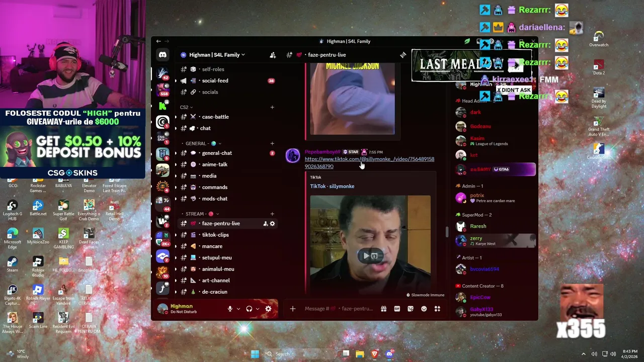Select the media channel
The width and height of the screenshot is (644, 362).
(226, 176)
